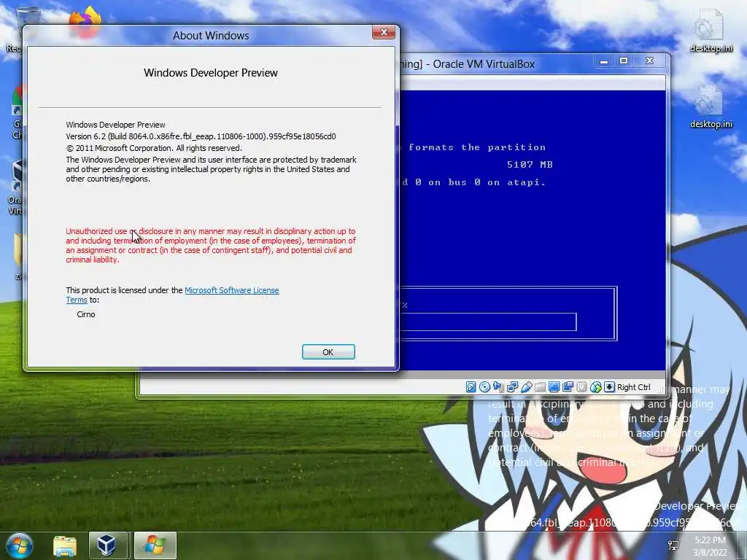The height and width of the screenshot is (560, 747).
Task: Open the clock showing 5:22 PM
Action: [x=710, y=546]
